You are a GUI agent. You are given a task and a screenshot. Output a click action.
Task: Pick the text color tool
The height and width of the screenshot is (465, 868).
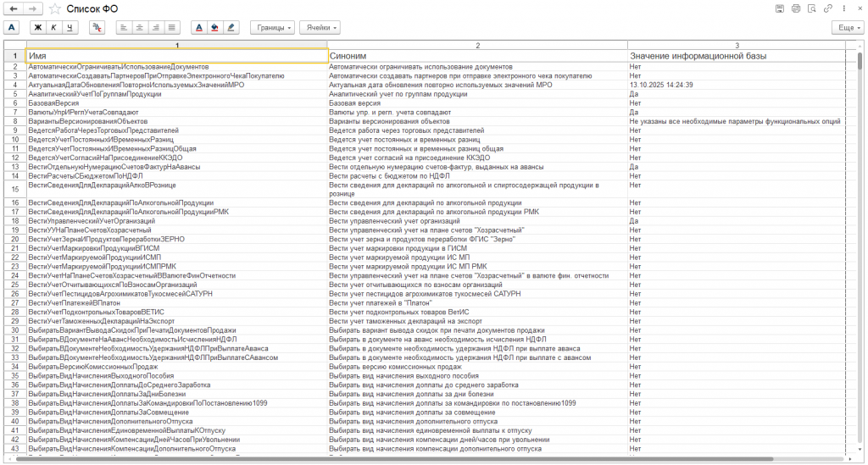(x=199, y=27)
